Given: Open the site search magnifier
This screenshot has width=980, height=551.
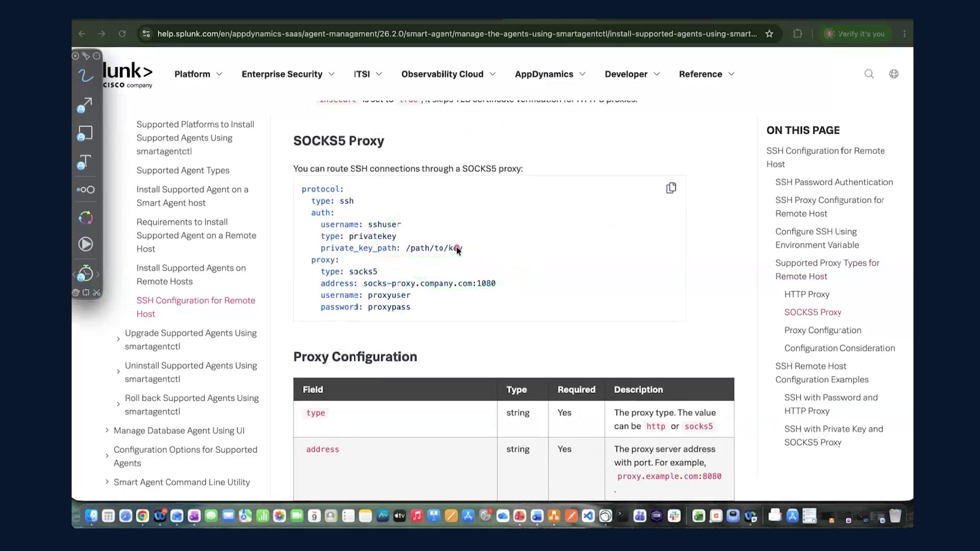Looking at the screenshot, I should tap(869, 74).
